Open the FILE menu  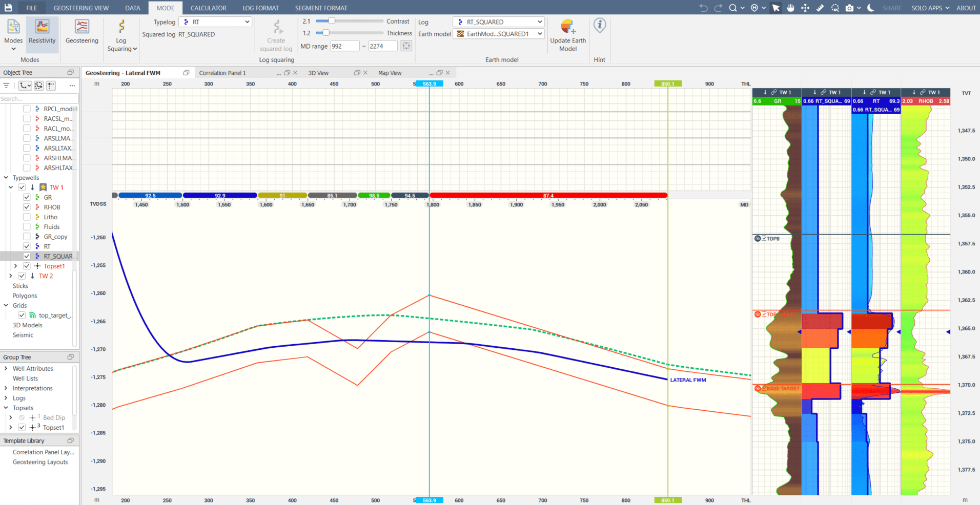pos(32,8)
